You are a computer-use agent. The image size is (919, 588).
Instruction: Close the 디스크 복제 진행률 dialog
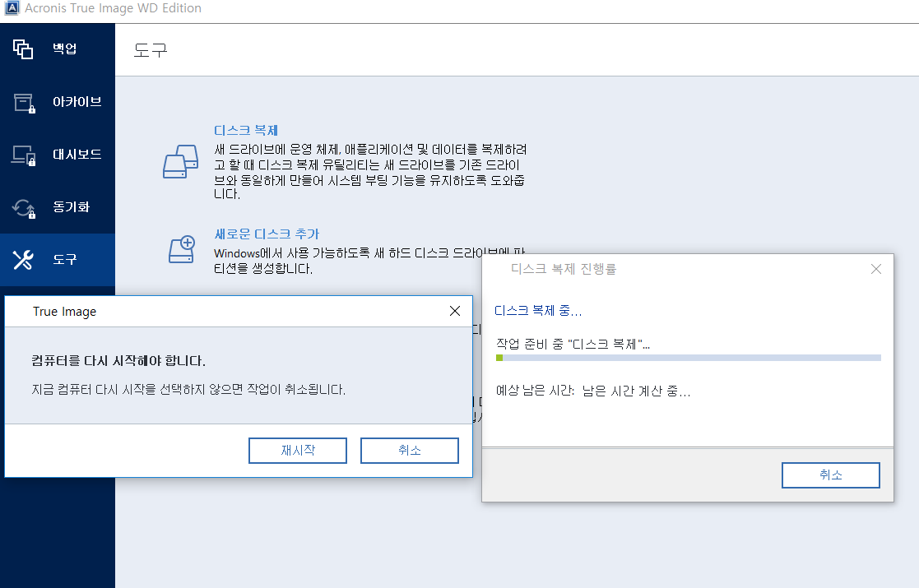[876, 269]
